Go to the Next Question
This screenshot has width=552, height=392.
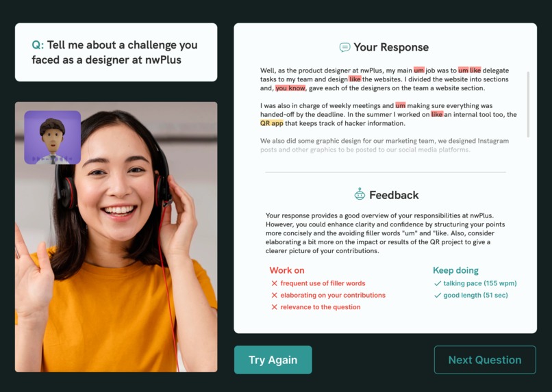tap(485, 360)
